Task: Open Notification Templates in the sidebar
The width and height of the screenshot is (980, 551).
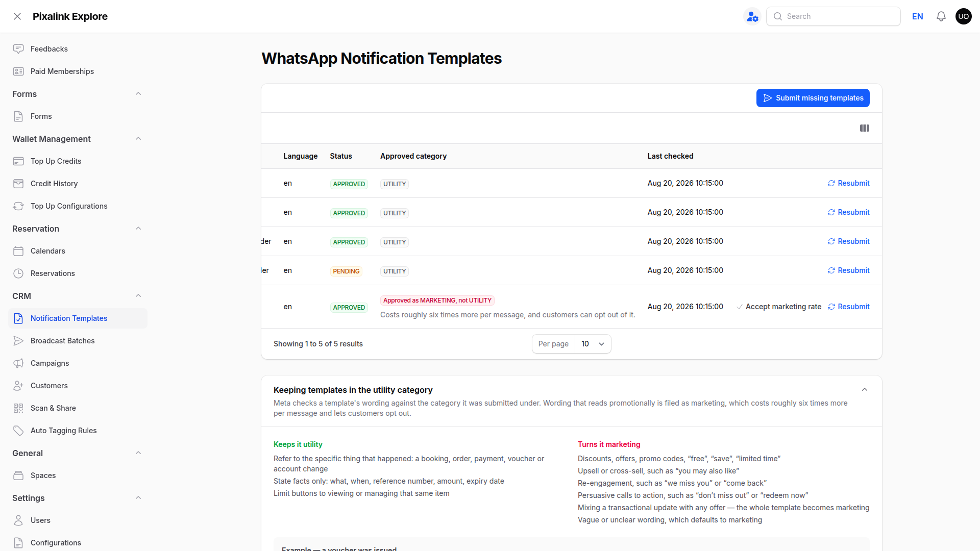Action: (78, 318)
